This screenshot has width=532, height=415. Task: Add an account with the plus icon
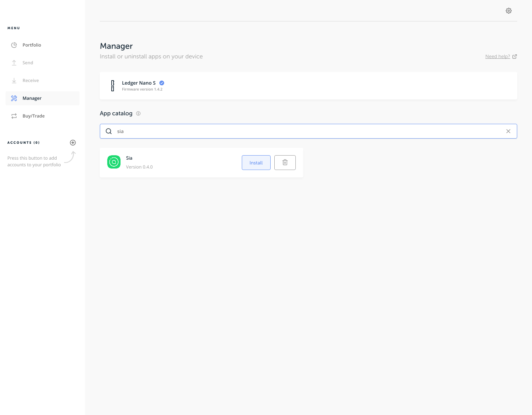click(73, 143)
